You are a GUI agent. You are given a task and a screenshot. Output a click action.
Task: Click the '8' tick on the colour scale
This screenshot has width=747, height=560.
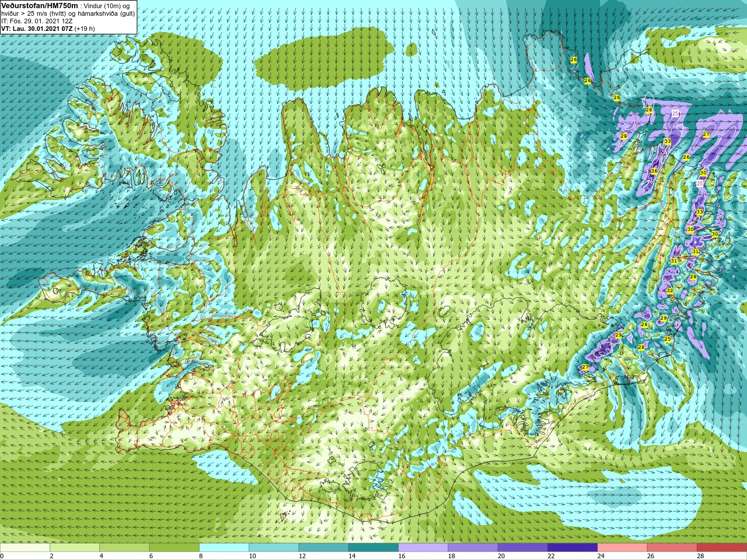click(201, 556)
